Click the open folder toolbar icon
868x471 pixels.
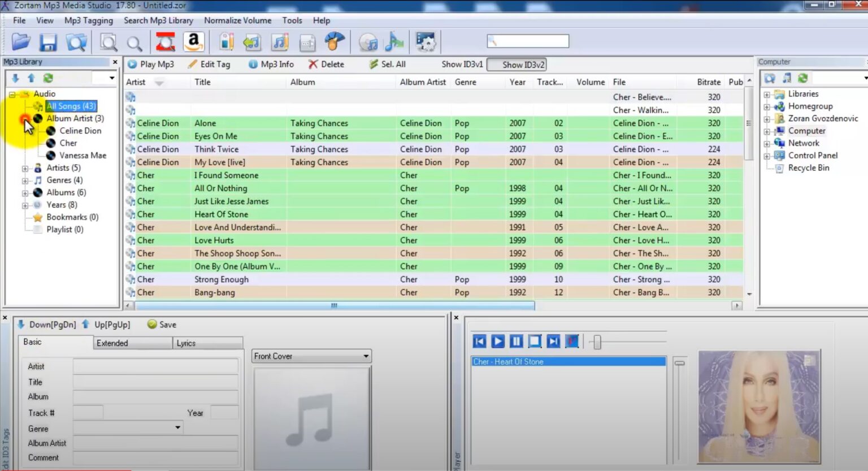(x=21, y=42)
